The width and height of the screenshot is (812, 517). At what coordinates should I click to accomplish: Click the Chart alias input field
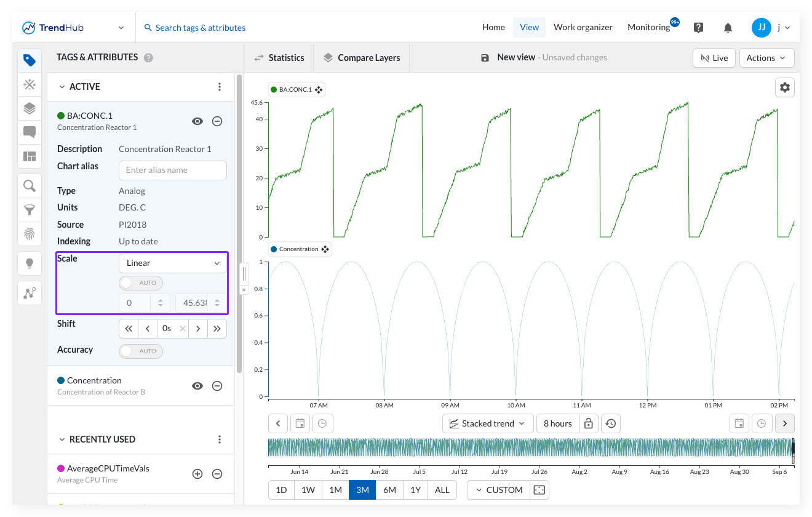pyautogui.click(x=173, y=170)
